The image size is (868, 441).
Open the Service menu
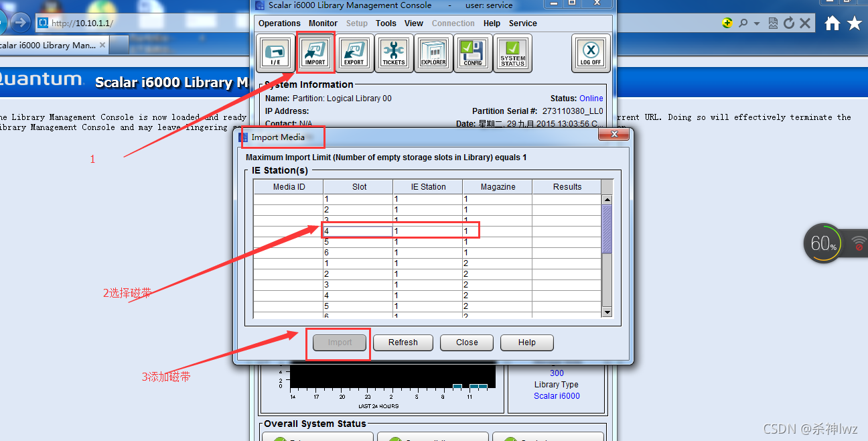coord(523,23)
